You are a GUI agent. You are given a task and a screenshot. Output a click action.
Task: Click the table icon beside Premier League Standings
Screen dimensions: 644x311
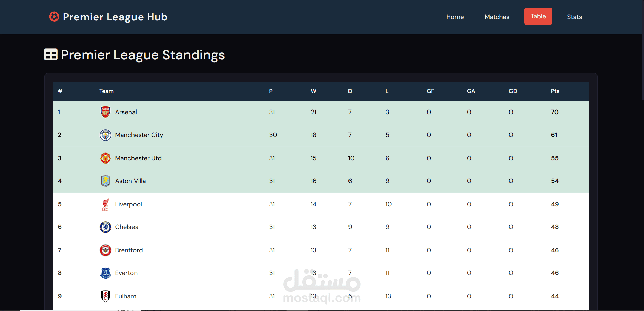(51, 55)
